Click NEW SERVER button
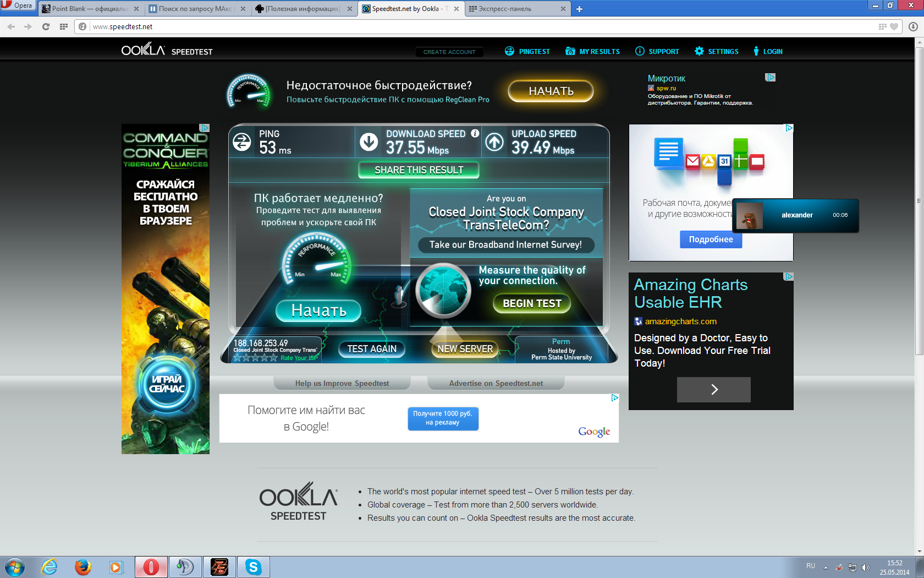The image size is (924, 578). coord(465,349)
